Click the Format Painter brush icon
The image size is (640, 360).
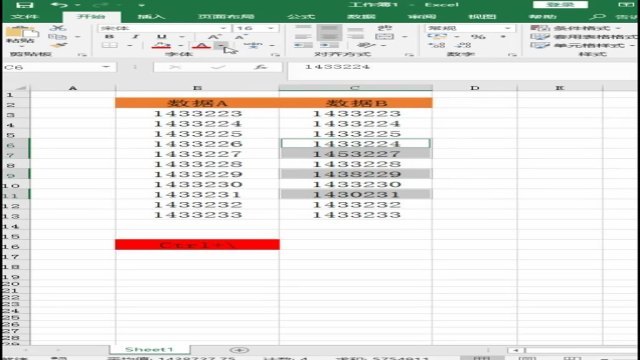59,46
